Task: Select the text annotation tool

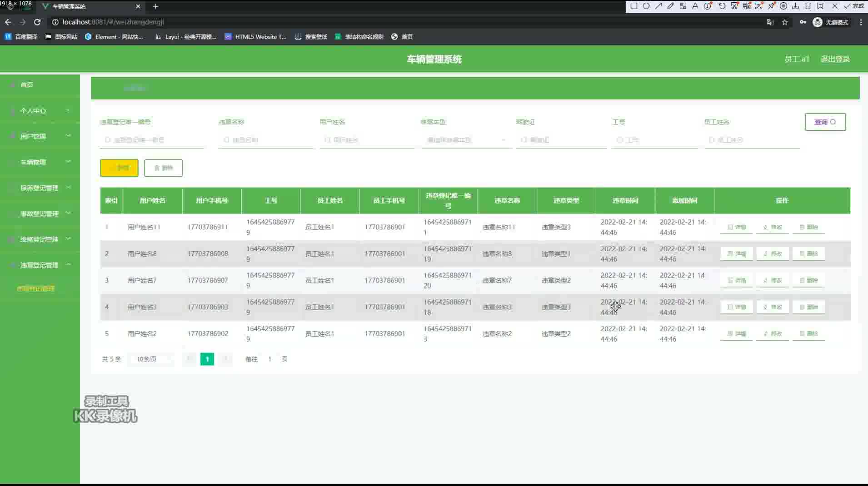Action: click(x=695, y=6)
